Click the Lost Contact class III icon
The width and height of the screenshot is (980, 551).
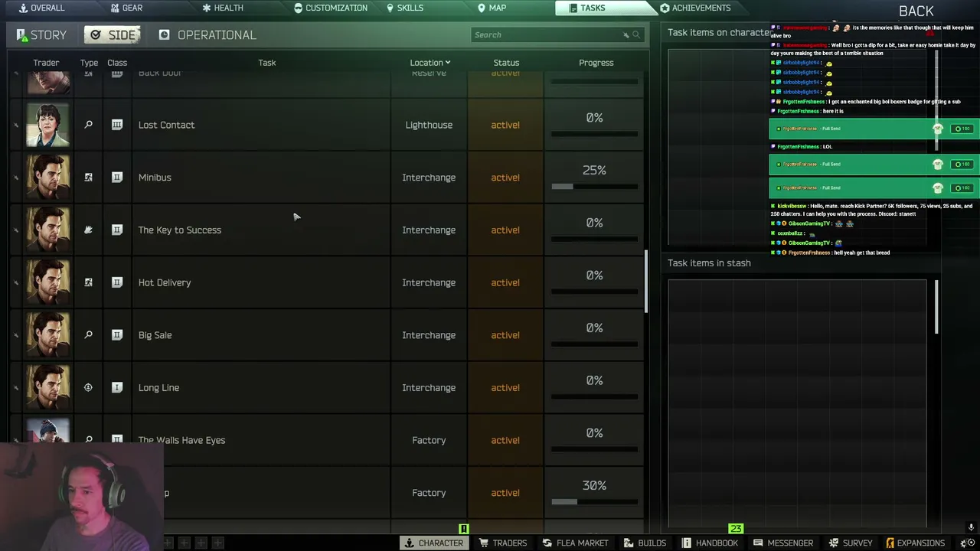(117, 125)
